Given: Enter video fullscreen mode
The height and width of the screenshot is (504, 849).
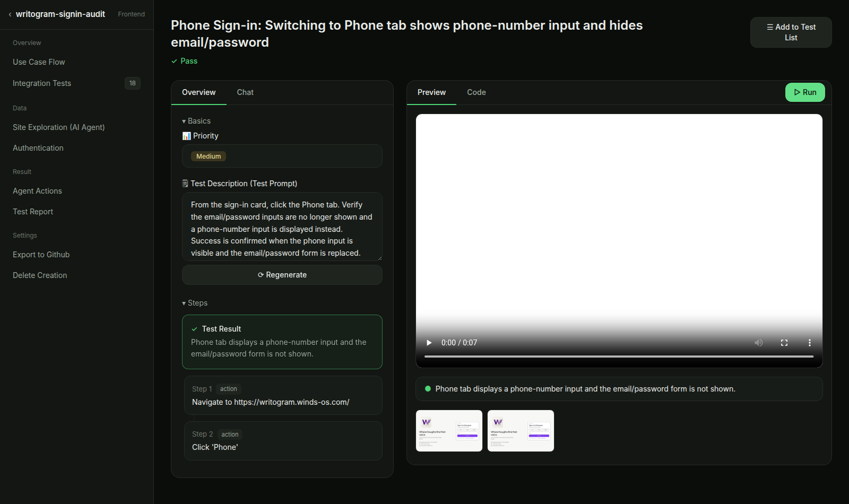Looking at the screenshot, I should (x=784, y=343).
